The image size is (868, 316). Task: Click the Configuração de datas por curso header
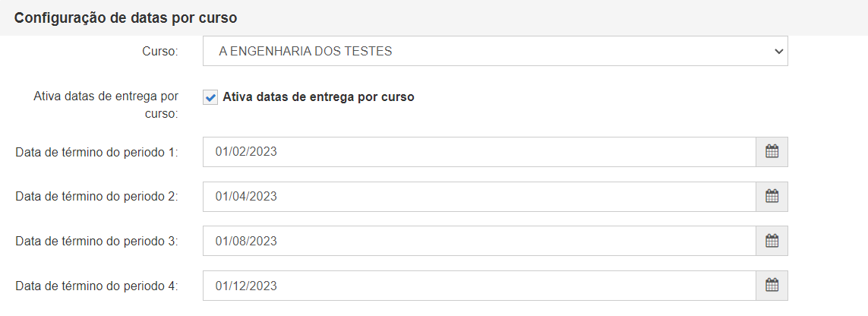(125, 17)
